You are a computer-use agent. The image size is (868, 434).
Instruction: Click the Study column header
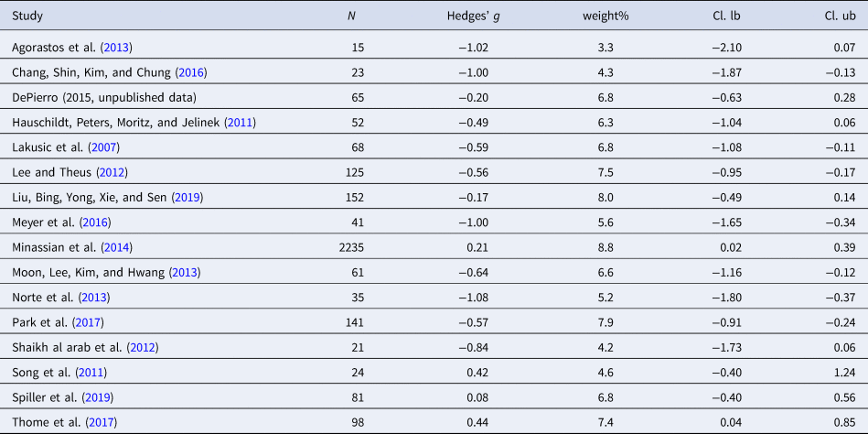(27, 16)
